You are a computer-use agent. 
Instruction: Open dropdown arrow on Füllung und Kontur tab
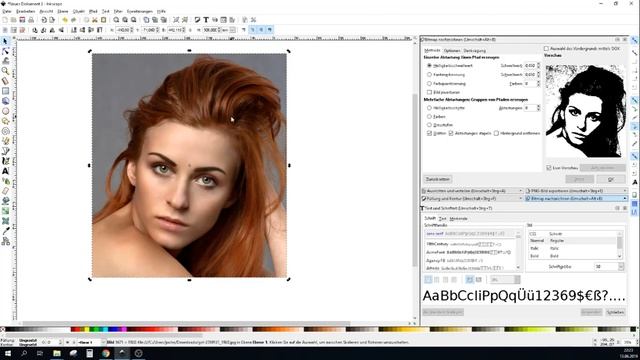[520, 198]
